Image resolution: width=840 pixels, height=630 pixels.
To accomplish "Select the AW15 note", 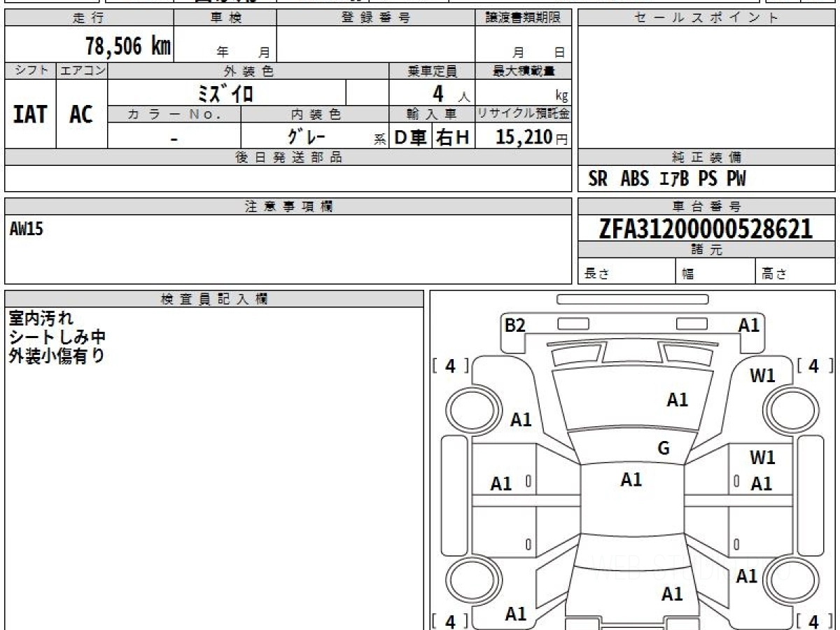I will tap(27, 228).
